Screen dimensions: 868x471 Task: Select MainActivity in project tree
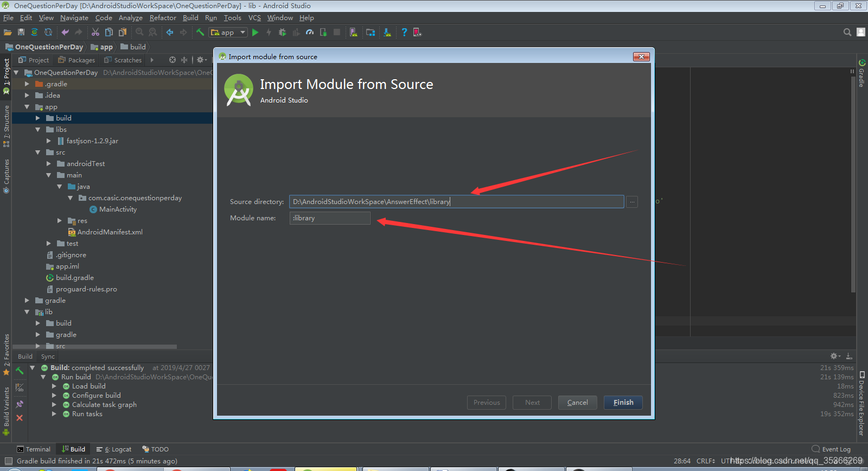click(113, 209)
